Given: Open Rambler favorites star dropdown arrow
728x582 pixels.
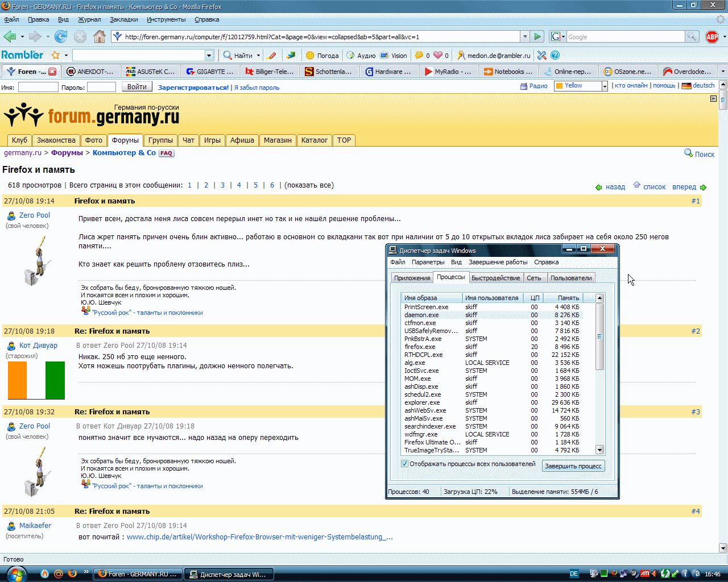Looking at the screenshot, I should tap(66, 55).
